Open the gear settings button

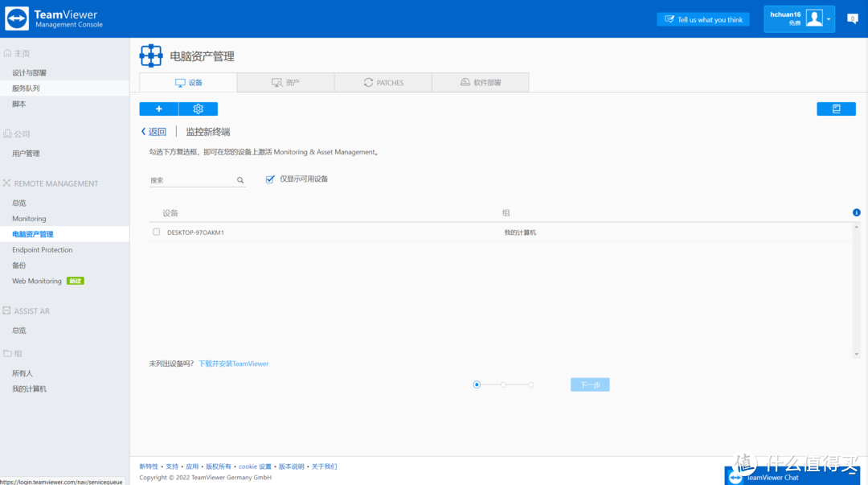coord(199,109)
